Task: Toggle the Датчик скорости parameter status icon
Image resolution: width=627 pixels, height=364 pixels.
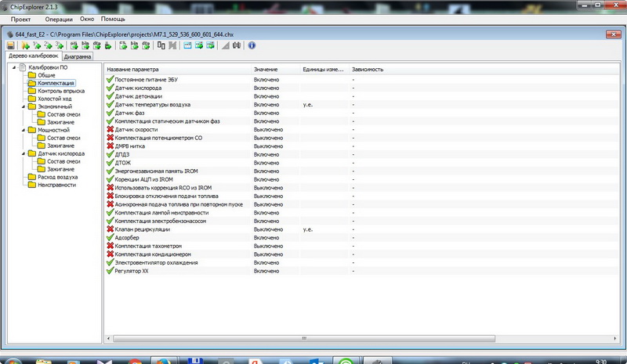Action: tap(110, 129)
